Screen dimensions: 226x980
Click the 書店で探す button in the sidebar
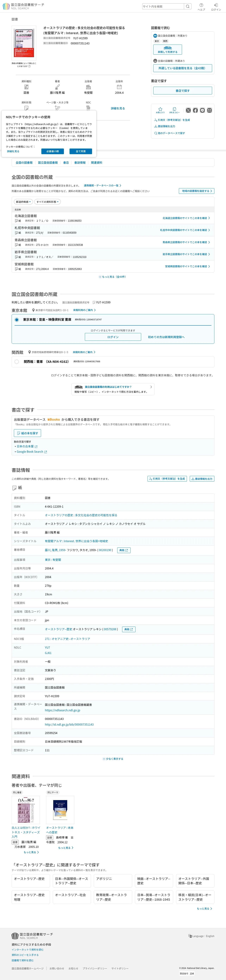(x=182, y=91)
